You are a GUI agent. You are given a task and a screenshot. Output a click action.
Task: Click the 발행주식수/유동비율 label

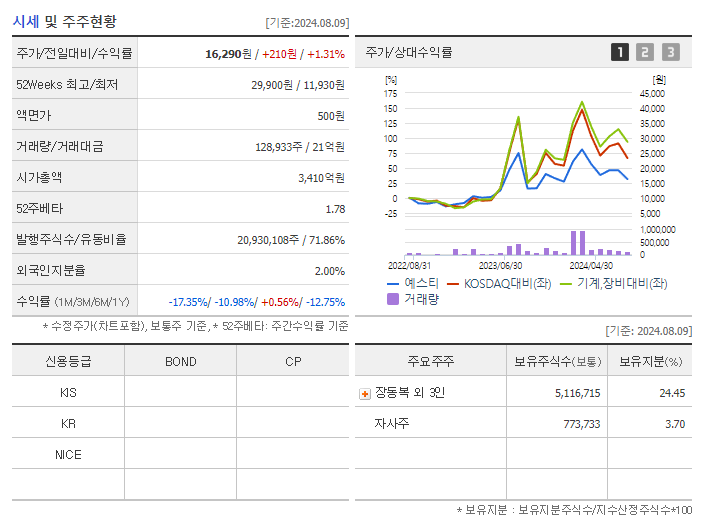coord(71,239)
